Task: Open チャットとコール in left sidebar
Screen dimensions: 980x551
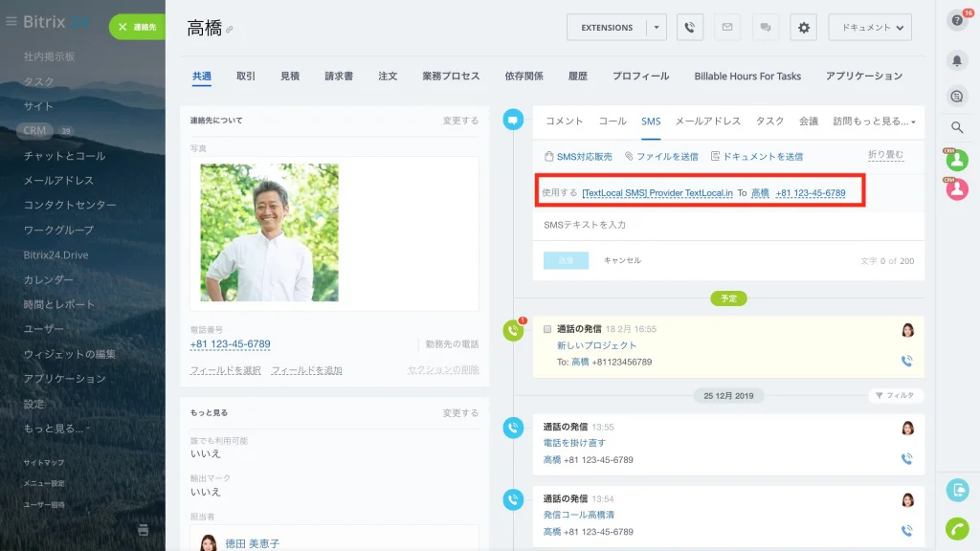Action: 64,156
